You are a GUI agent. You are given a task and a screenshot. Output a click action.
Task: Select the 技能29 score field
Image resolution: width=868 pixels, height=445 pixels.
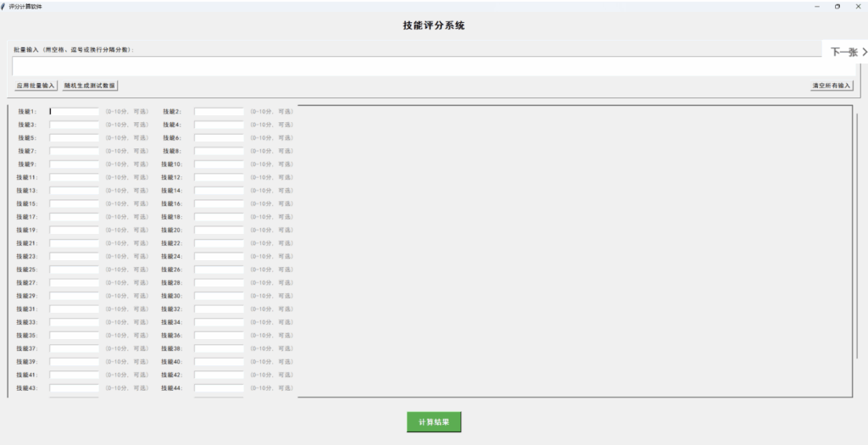point(75,296)
